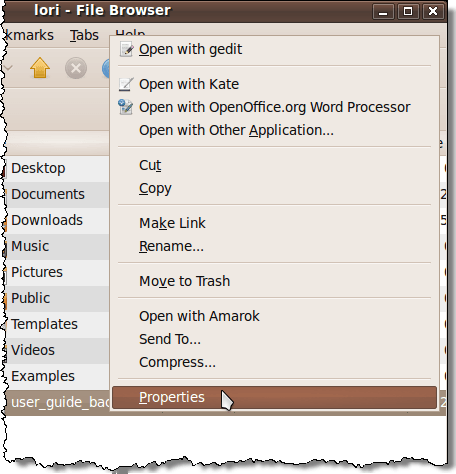Viewport: 456px width, 474px height.
Task: Select the Downloads folder
Action: pyautogui.click(x=57, y=220)
